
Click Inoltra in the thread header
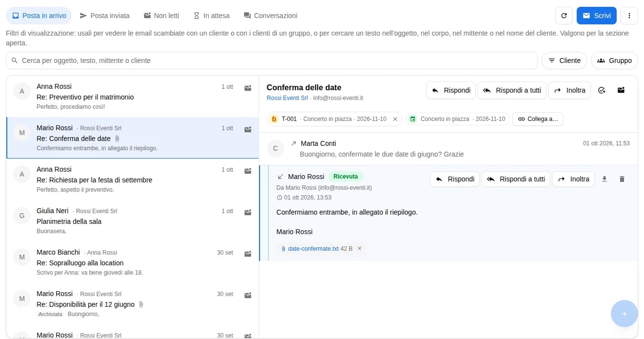(570, 90)
